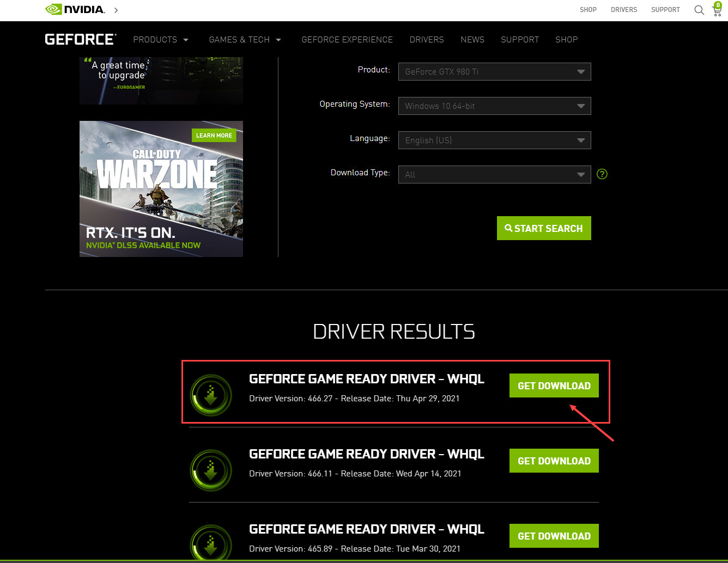Click driver title for version 466.27
Screen dimensions: 728x563
point(367,379)
